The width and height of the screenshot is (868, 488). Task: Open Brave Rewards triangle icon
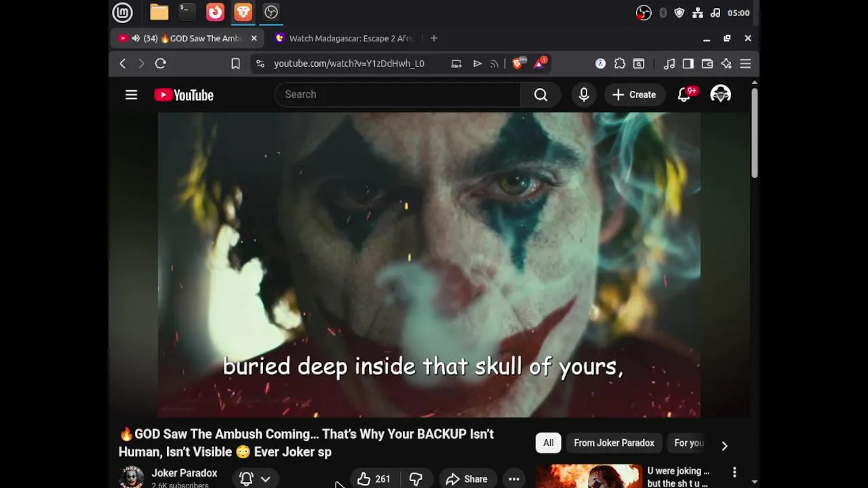pyautogui.click(x=540, y=64)
